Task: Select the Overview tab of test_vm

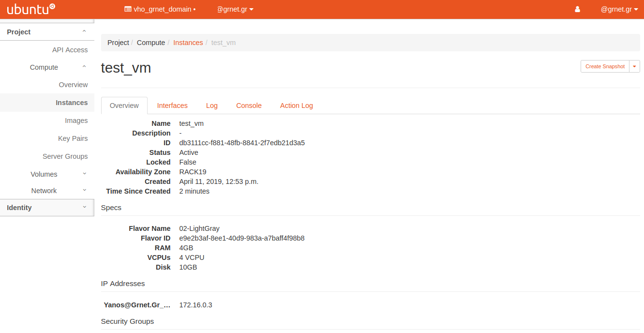Action: [x=124, y=106]
